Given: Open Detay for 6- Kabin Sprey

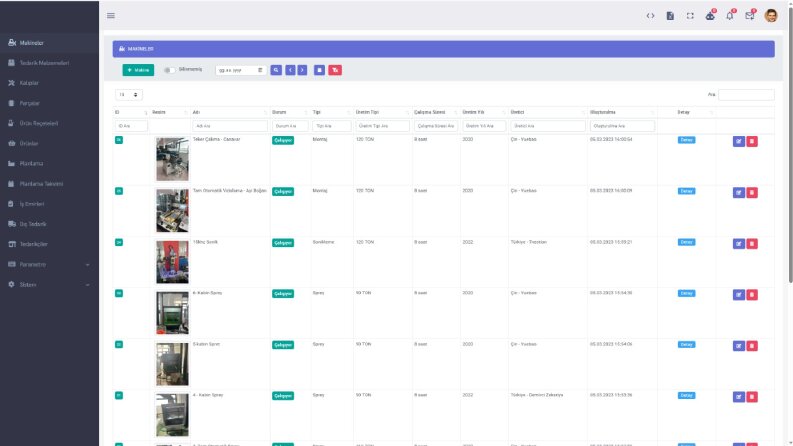Looking at the screenshot, I should pyautogui.click(x=686, y=293).
